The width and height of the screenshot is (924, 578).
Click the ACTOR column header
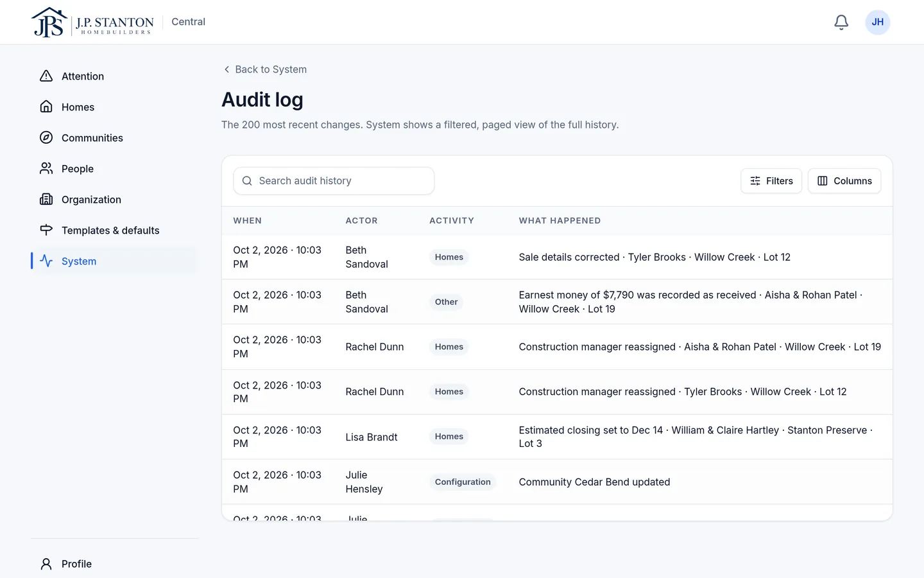361,220
